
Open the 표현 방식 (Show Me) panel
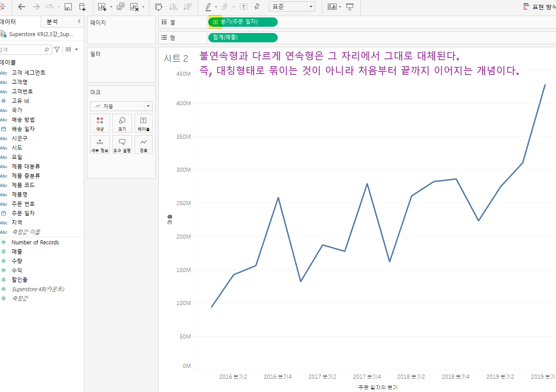point(539,7)
